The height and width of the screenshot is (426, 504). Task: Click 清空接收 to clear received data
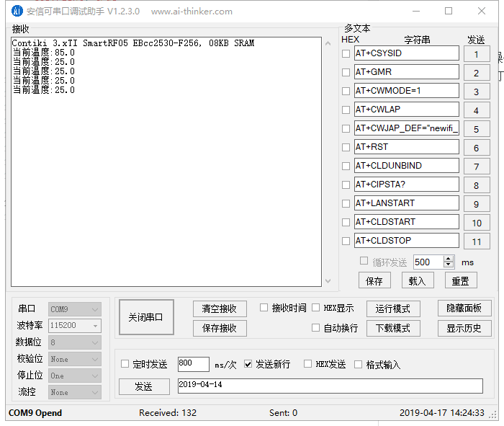click(x=220, y=309)
